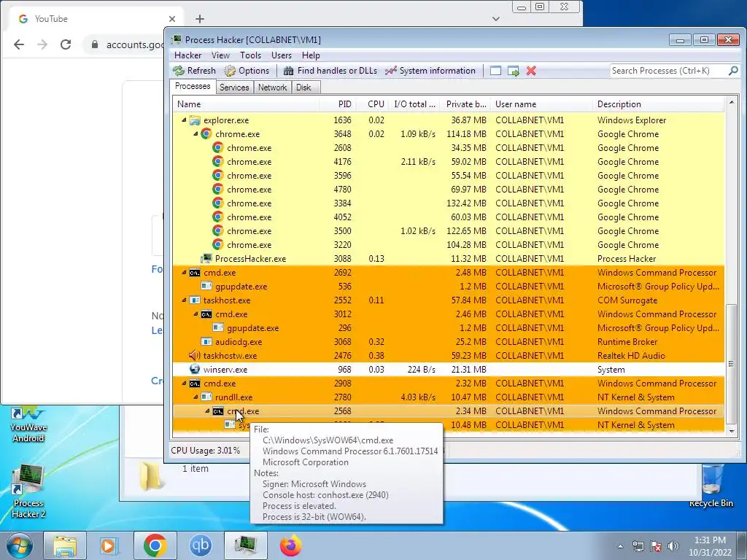
Task: Click the red X kill window icon
Action: (531, 71)
